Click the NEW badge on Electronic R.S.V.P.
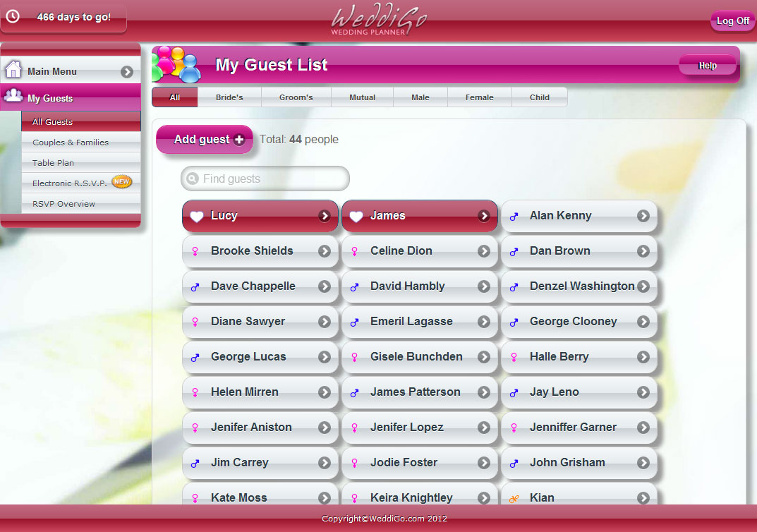The image size is (757, 532). tap(121, 182)
